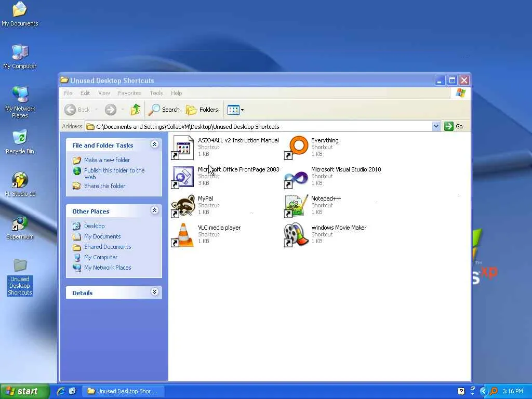Go to My Computer in Other Places
The height and width of the screenshot is (399, 532).
(x=101, y=257)
